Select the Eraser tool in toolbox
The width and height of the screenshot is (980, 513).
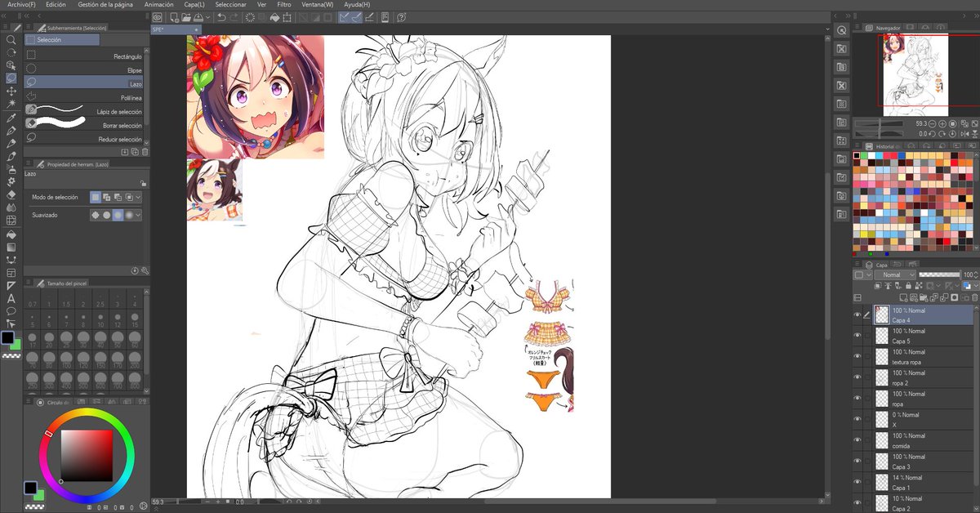(x=11, y=195)
